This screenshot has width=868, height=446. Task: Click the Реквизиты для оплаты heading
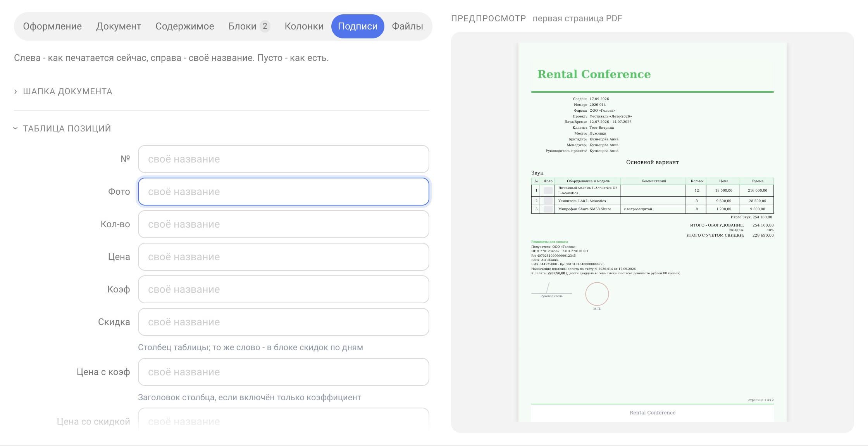click(549, 242)
